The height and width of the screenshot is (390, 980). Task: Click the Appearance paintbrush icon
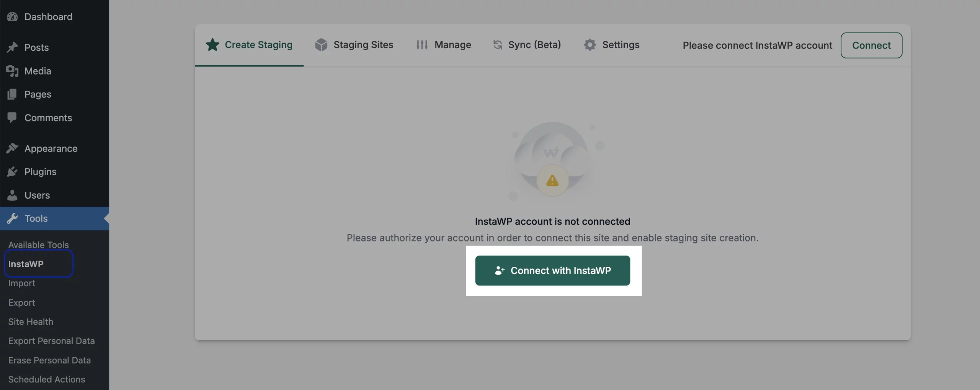tap(12, 148)
